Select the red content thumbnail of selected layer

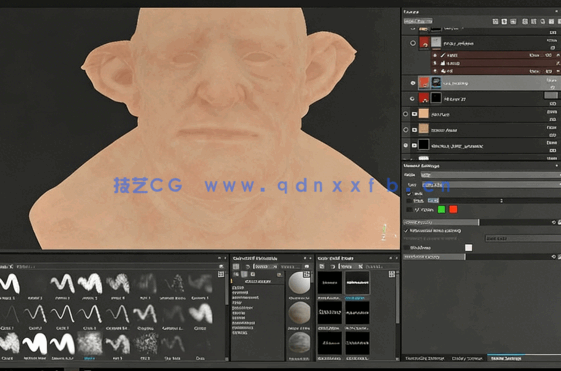(424, 83)
